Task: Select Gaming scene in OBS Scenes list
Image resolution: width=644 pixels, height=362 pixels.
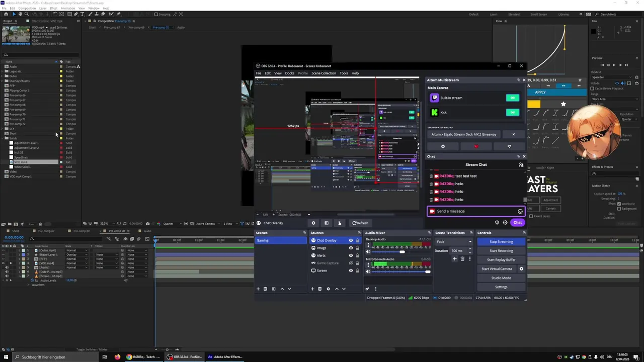Action: click(x=281, y=240)
